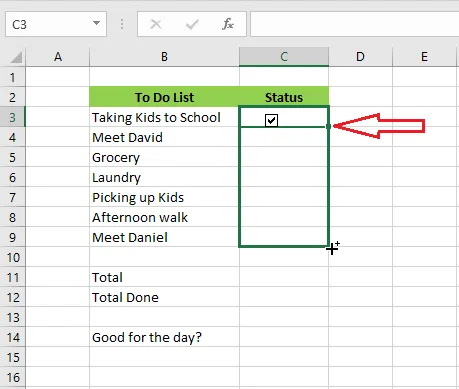Open the Name Box dropdown arrow
Image resolution: width=459 pixels, height=389 pixels.
[x=96, y=23]
